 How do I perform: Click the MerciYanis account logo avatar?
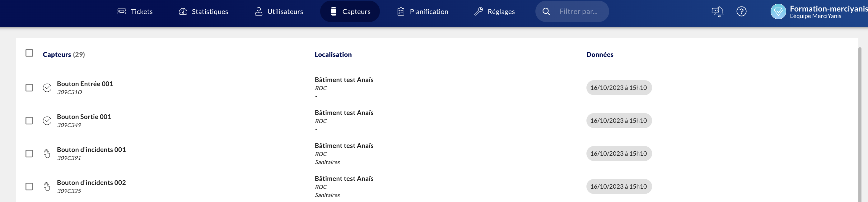point(778,11)
